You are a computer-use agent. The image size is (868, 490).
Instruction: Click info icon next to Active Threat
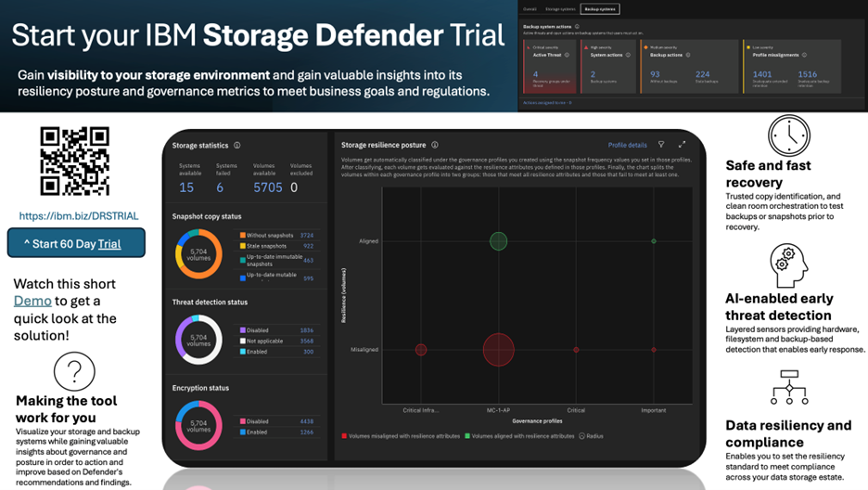567,55
